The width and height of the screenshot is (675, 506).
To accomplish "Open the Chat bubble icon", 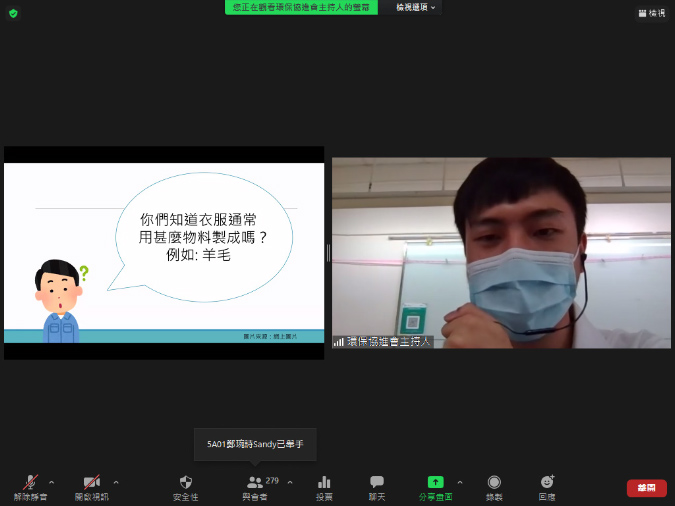I will [x=377, y=483].
